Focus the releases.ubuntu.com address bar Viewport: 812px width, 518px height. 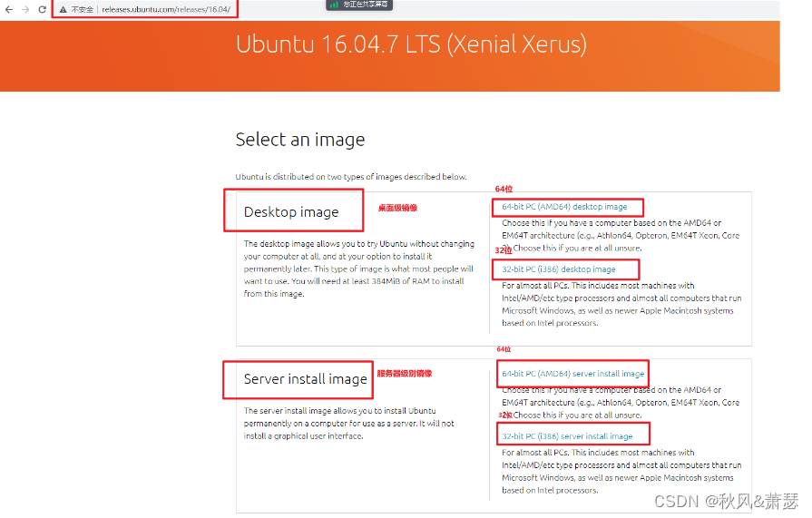tap(166, 9)
